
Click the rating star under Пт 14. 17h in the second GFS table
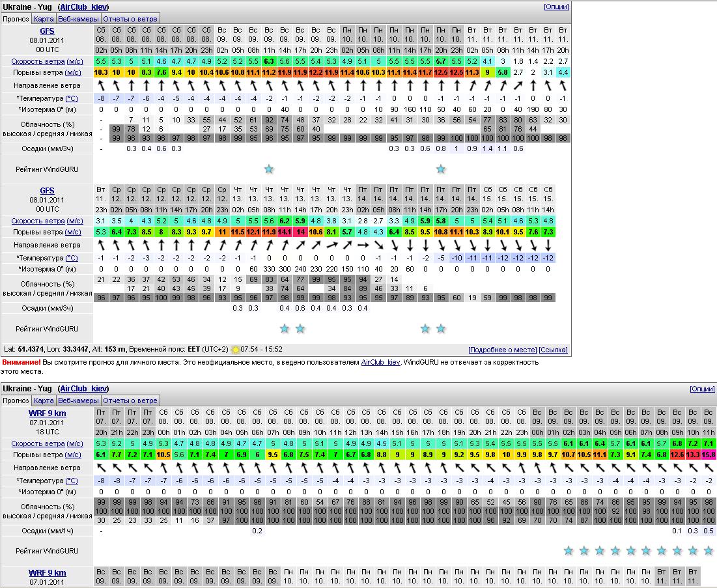[x=441, y=329]
